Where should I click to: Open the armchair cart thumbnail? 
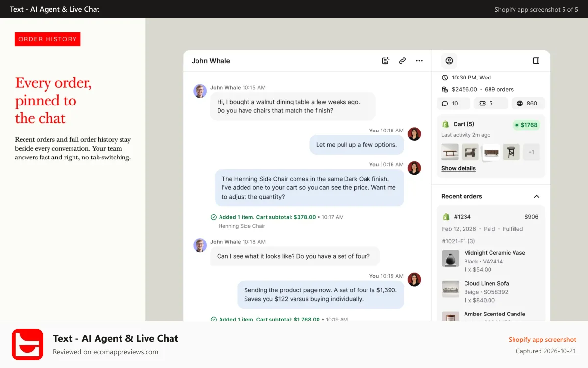(470, 152)
